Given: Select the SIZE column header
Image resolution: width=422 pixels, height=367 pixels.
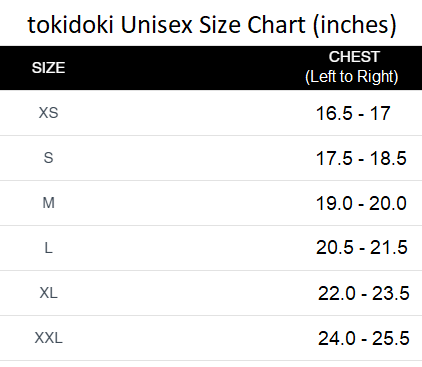Looking at the screenshot, I should click(48, 68).
